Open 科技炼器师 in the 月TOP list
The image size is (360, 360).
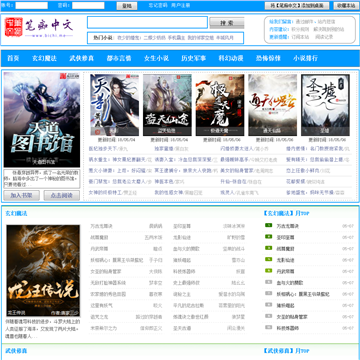288,328
